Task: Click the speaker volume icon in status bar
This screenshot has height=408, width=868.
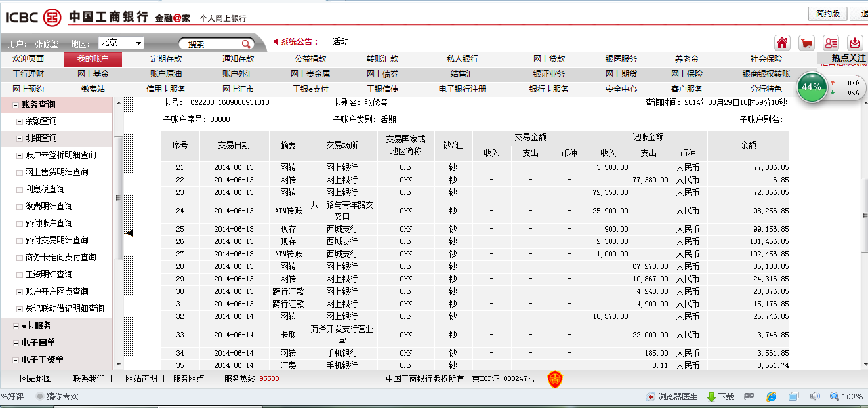Action: click(x=815, y=396)
